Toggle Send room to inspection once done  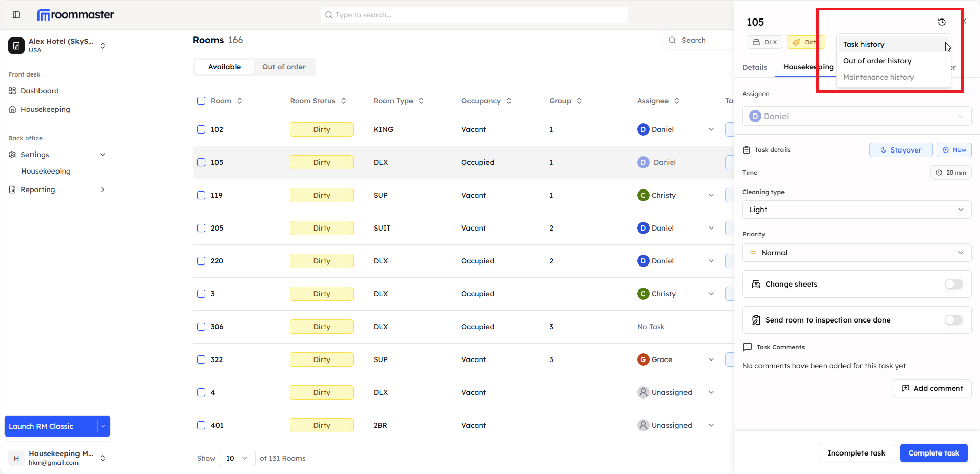953,320
